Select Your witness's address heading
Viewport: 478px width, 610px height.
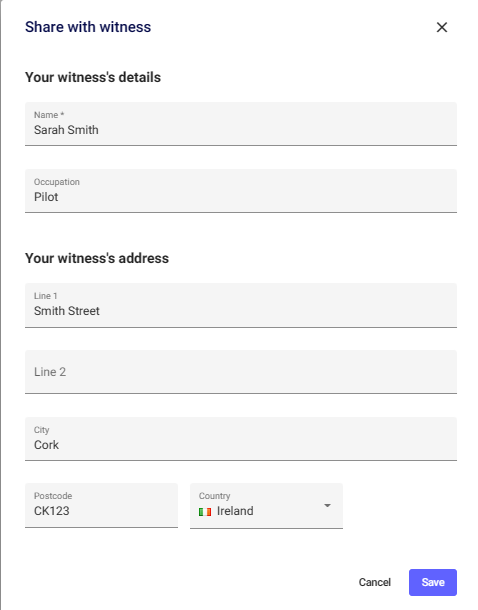point(97,258)
